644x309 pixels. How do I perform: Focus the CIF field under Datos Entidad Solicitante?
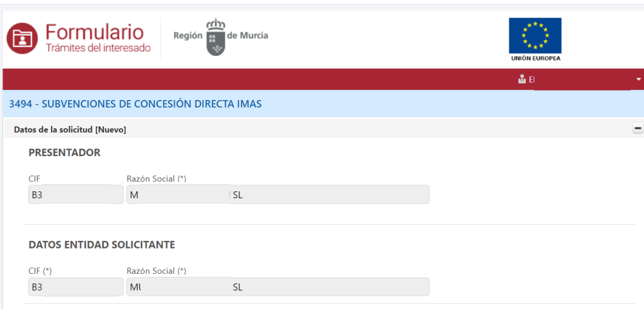click(x=76, y=287)
